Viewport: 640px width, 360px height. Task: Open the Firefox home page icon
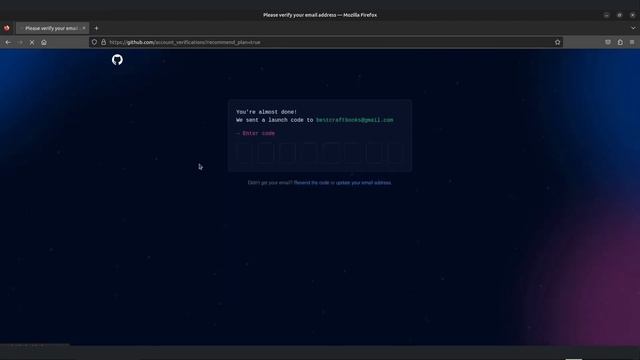point(44,42)
